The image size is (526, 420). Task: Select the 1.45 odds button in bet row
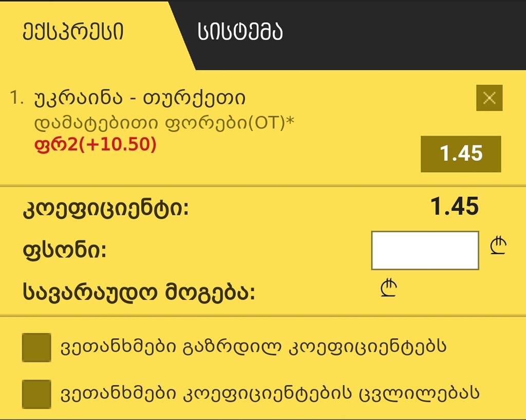(461, 154)
